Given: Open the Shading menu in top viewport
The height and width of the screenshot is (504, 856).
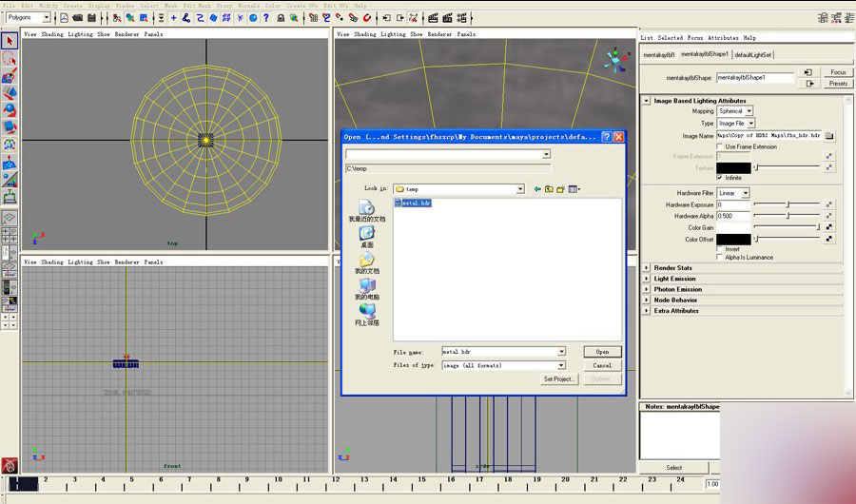Looking at the screenshot, I should pos(53,34).
